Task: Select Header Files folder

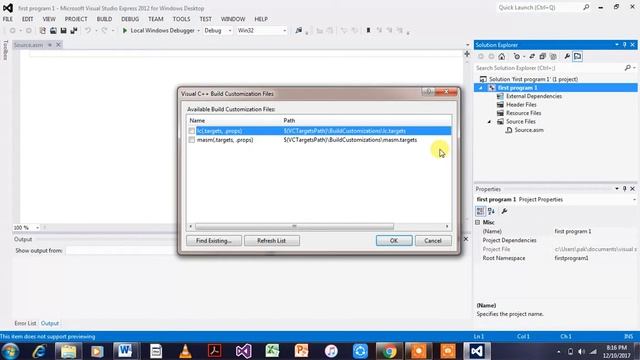Action: pos(521,105)
